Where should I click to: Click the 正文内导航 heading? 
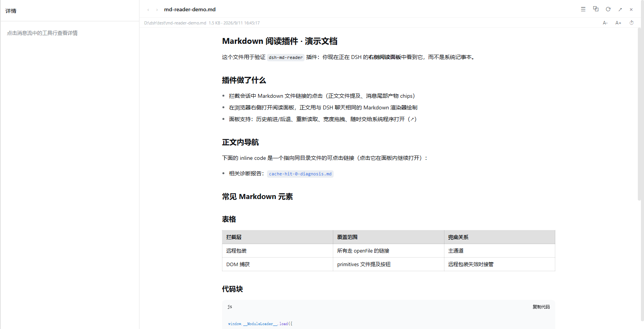point(240,142)
